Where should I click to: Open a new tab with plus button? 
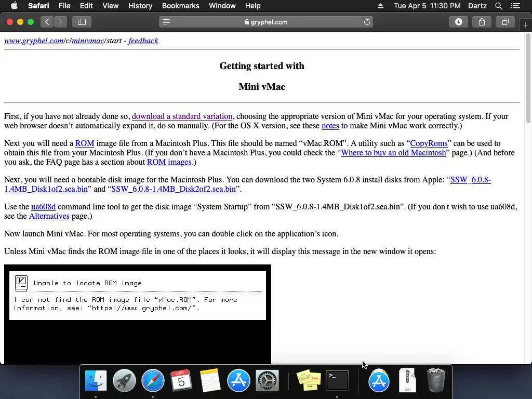pyautogui.click(x=525, y=25)
